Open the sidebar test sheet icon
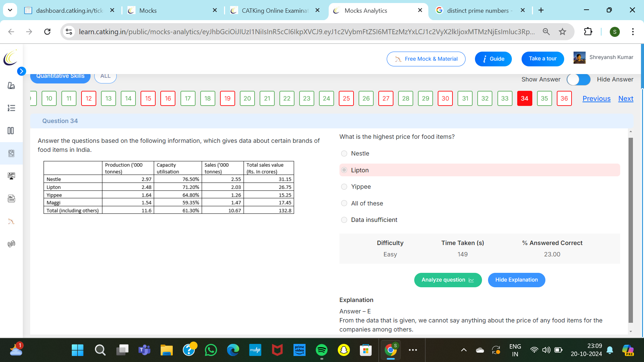Screen dimensions: 644x362 [x=11, y=153]
